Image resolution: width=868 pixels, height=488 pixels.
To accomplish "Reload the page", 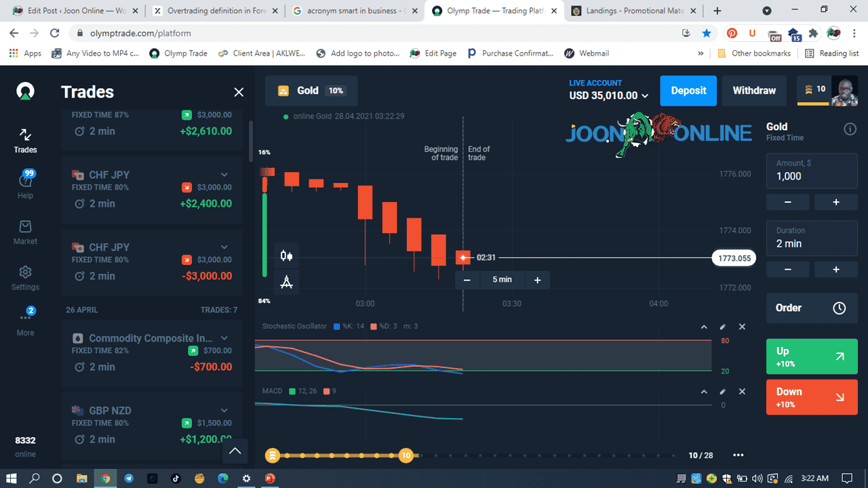I will [54, 33].
